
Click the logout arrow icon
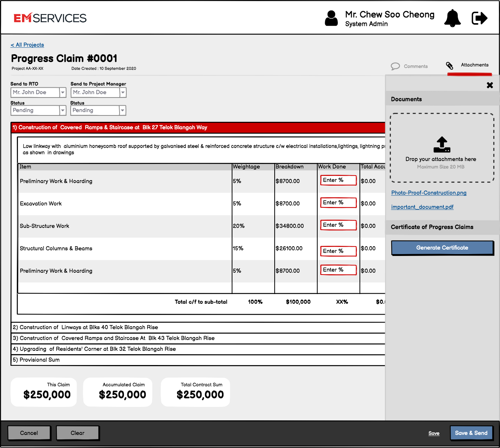click(479, 18)
